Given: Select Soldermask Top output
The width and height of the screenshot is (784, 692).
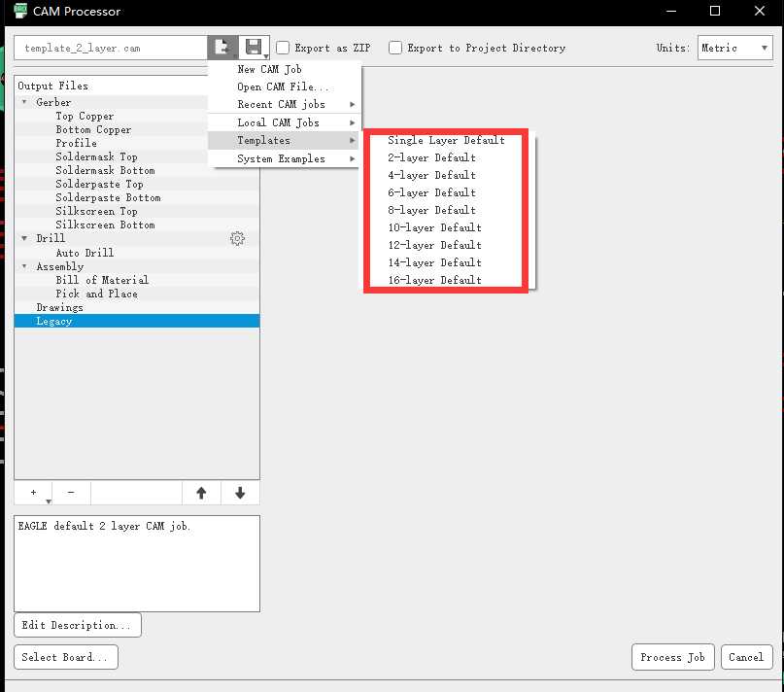Looking at the screenshot, I should (x=96, y=156).
